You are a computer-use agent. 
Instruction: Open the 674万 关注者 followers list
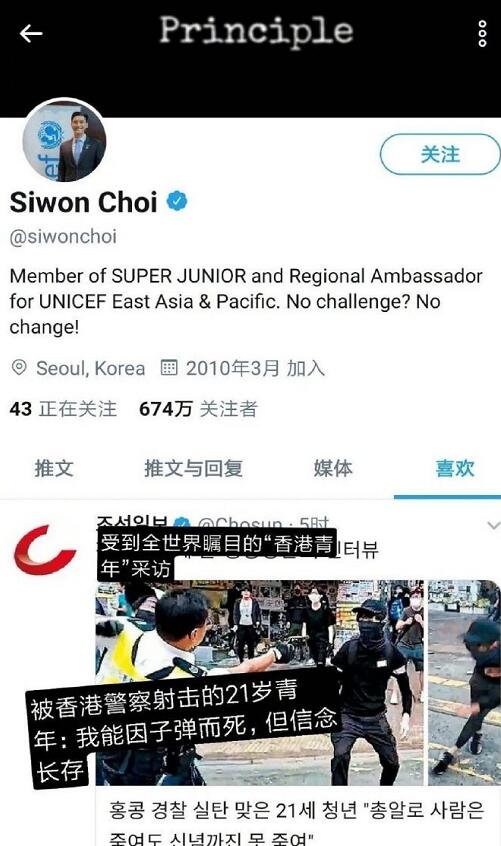(198, 409)
